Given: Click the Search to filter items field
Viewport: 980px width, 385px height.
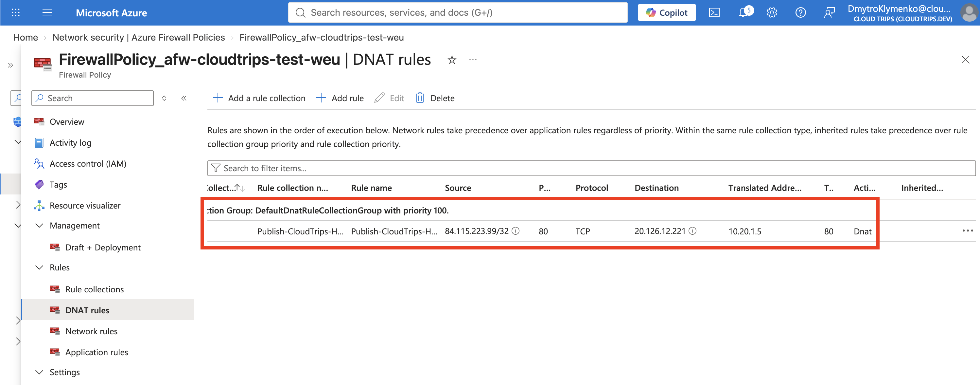Looking at the screenshot, I should point(591,168).
